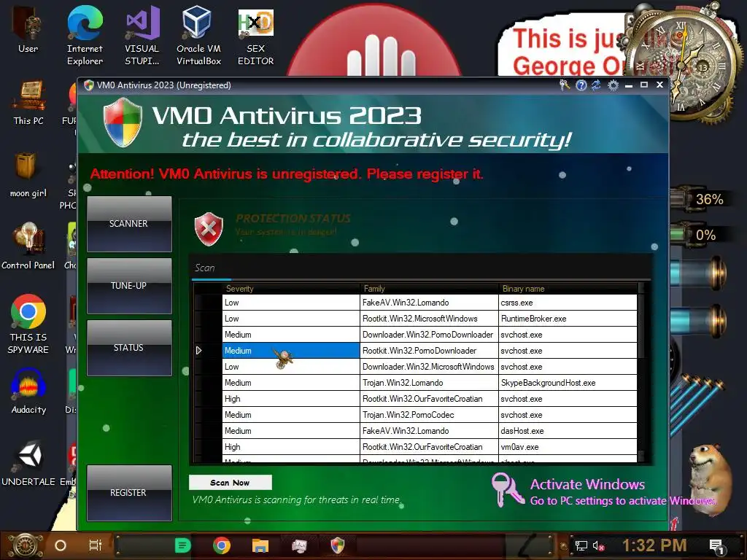The image size is (747, 560).
Task: Launch the Audacity desktop icon
Action: [x=28, y=392]
